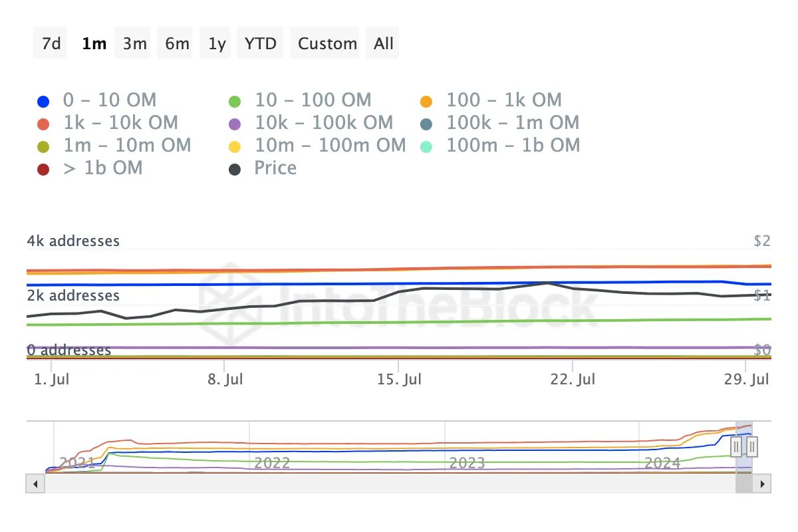
Task: Select the 7d time range button
Action: pos(51,44)
